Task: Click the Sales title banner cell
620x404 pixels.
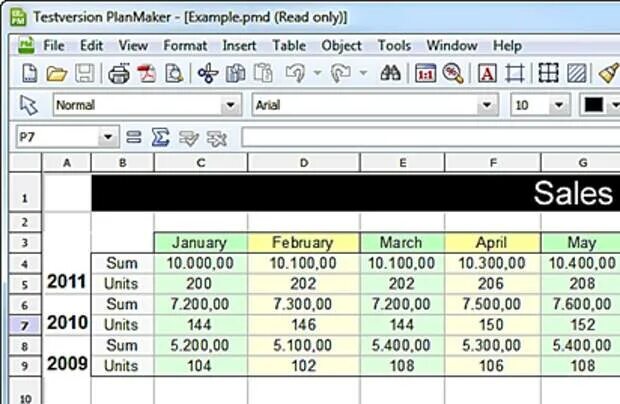Action: click(356, 193)
